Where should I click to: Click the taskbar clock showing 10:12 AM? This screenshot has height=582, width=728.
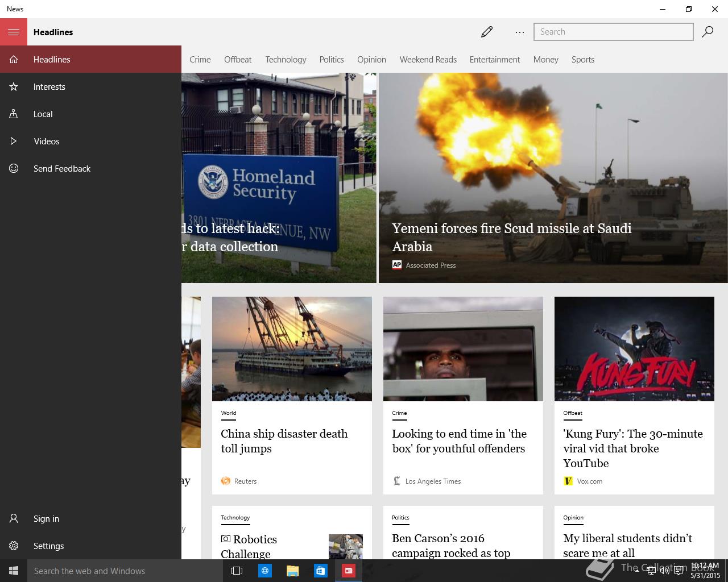click(705, 571)
